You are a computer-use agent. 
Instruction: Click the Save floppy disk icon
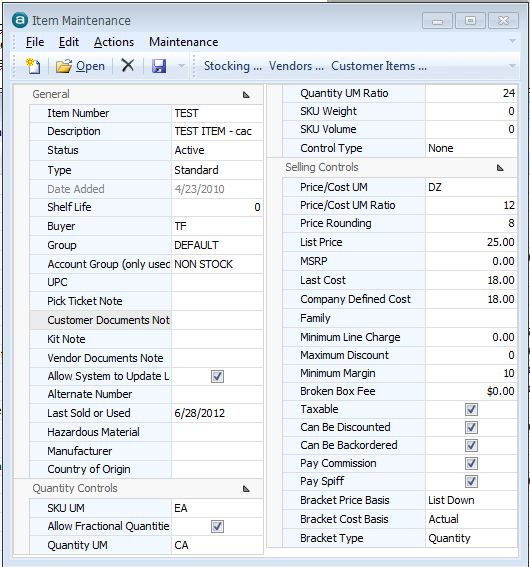tap(159, 66)
